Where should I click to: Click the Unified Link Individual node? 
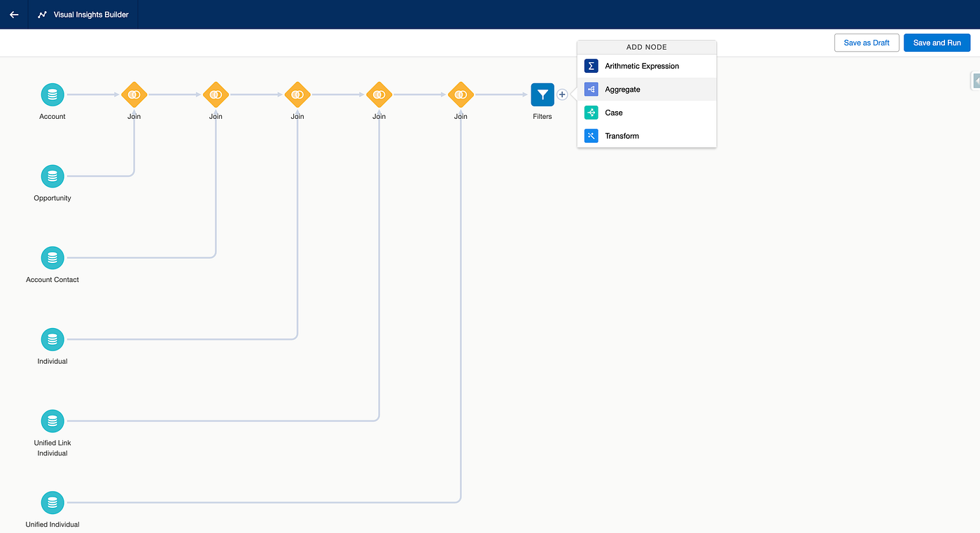pyautogui.click(x=52, y=421)
